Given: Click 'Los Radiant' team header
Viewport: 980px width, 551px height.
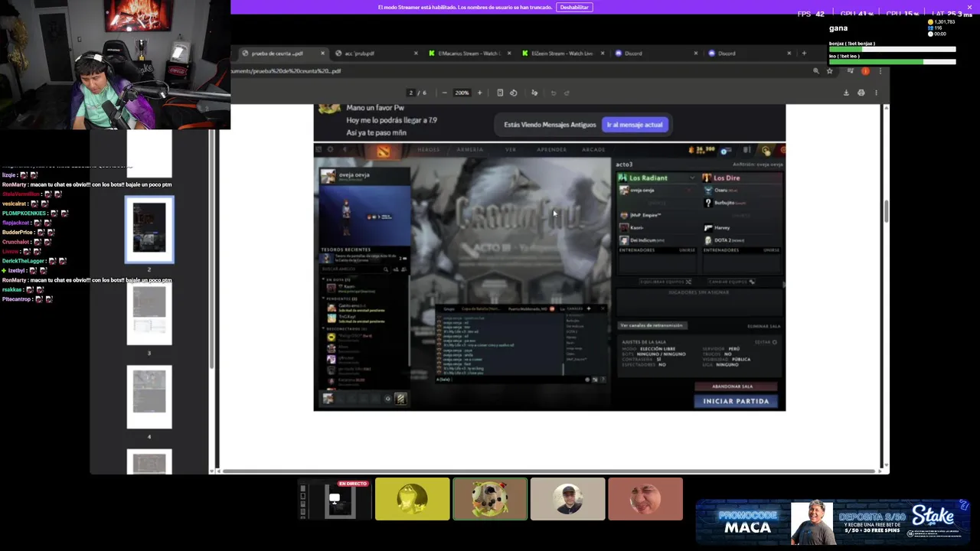Looking at the screenshot, I should pos(656,178).
